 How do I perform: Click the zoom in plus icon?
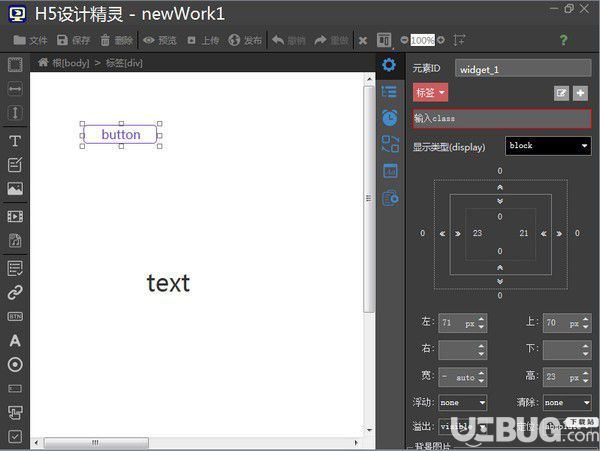440,40
